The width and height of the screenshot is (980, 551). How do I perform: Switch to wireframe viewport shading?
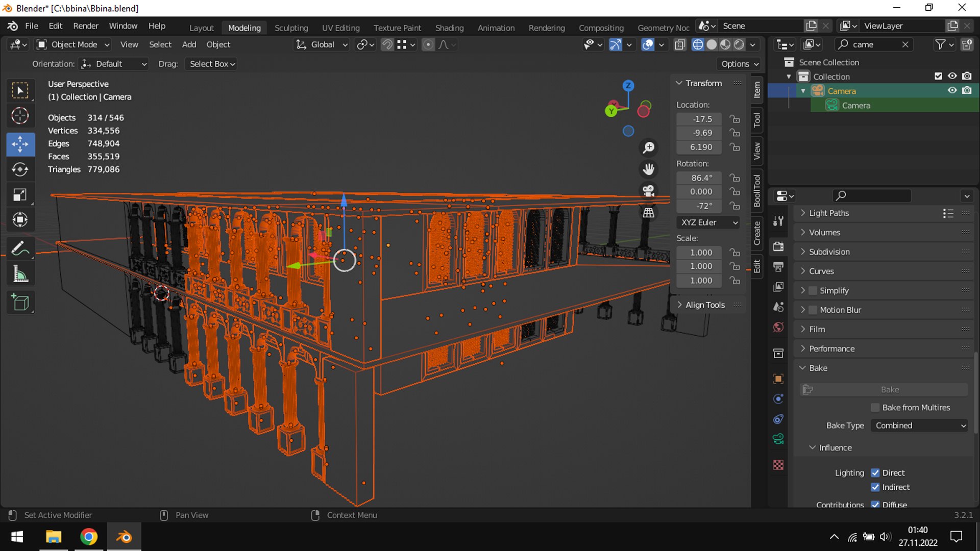[698, 45]
